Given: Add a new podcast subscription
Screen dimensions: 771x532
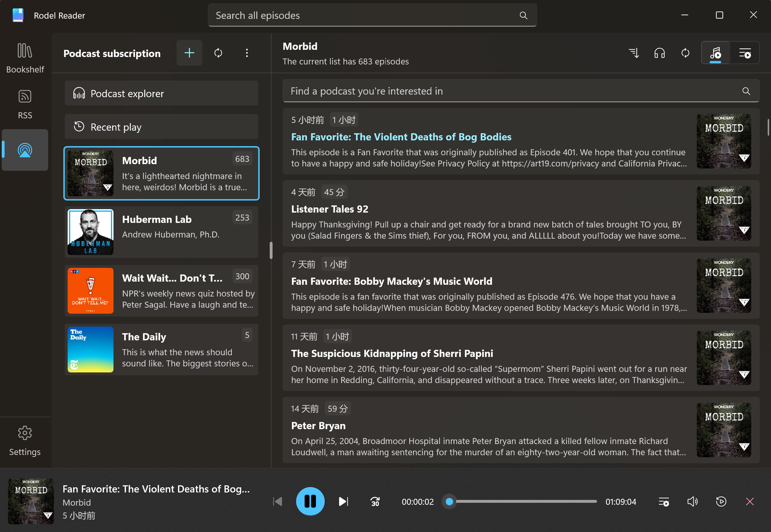Looking at the screenshot, I should [189, 53].
